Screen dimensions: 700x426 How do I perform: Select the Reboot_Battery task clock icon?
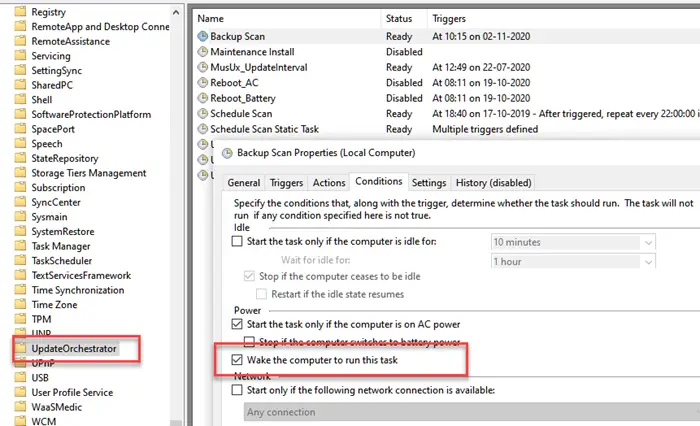pyautogui.click(x=203, y=98)
